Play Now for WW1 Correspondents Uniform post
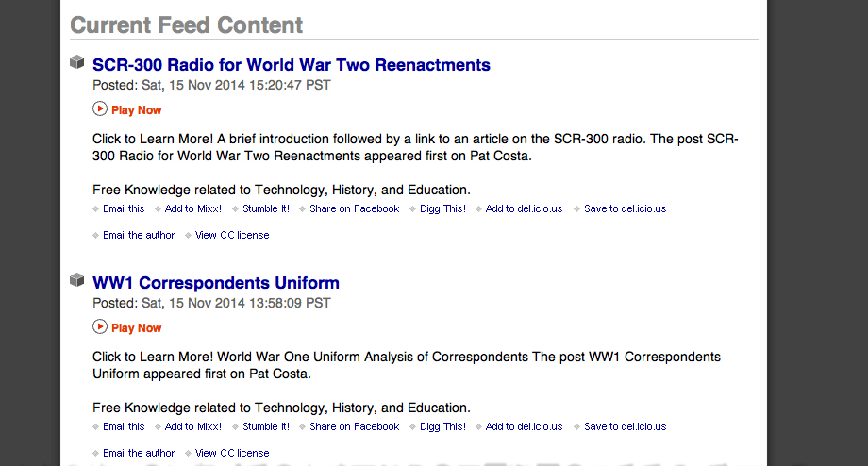This screenshot has width=868, height=466. (x=136, y=328)
